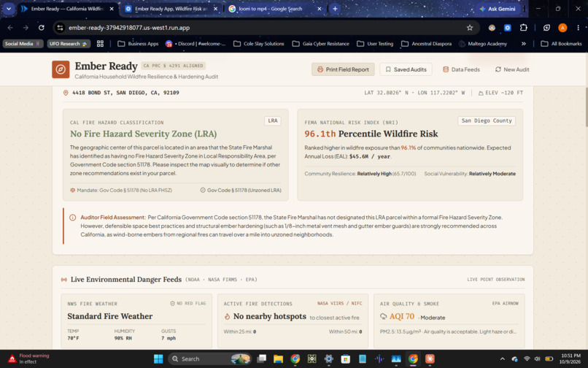
Task: Click the checkmark icon by Gov Code § 51178 (Unzoned LRA)
Action: pos(203,191)
